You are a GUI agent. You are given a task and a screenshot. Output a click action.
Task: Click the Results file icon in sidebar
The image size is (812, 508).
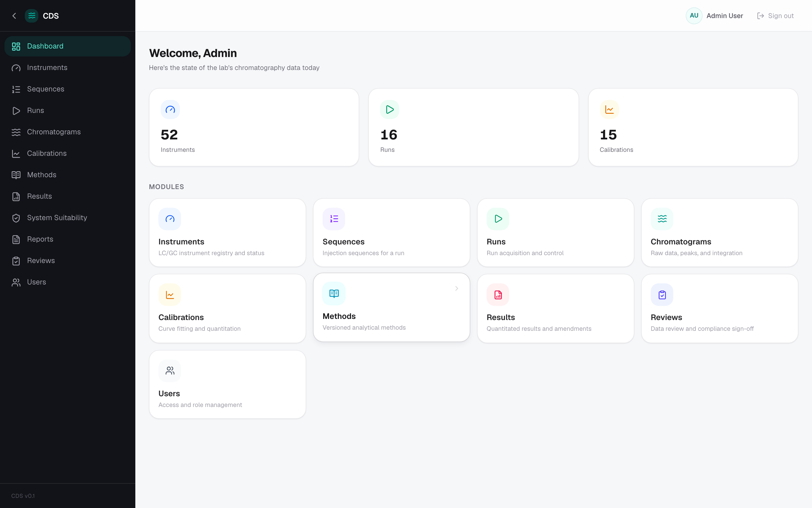16,196
